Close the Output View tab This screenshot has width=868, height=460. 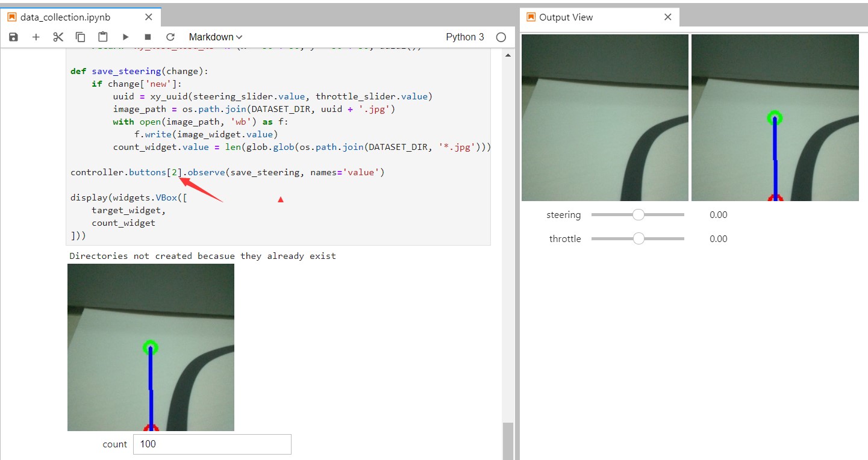point(667,17)
